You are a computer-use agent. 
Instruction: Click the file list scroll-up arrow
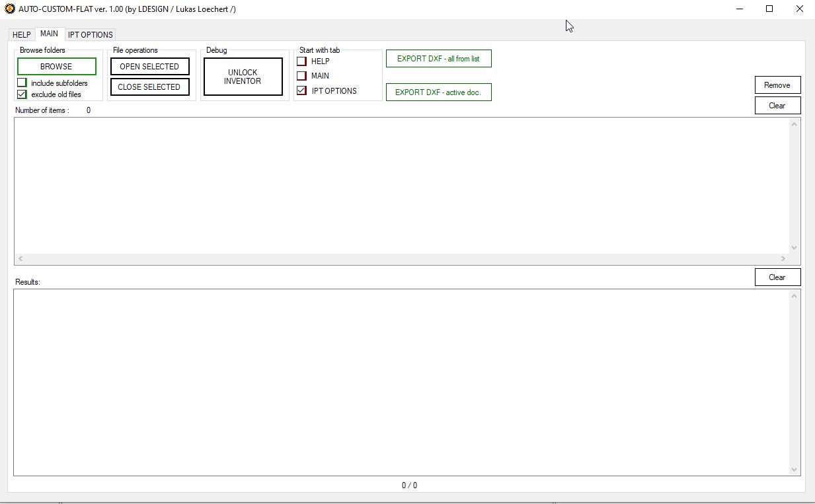tap(795, 124)
